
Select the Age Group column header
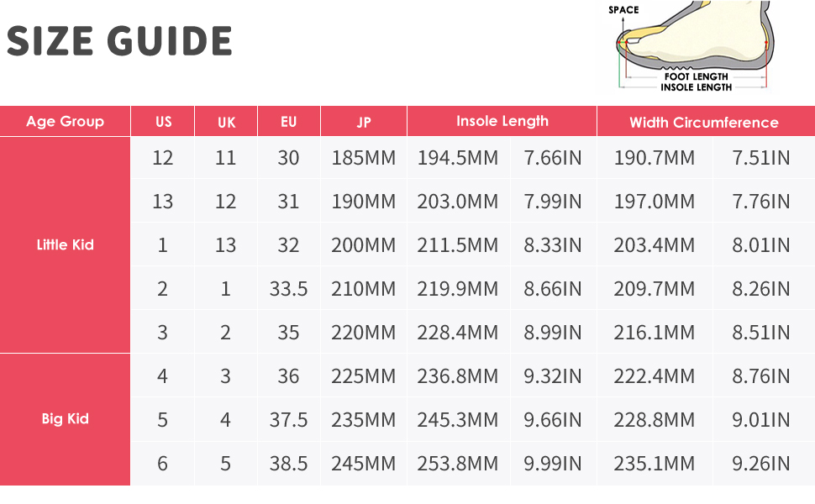[65, 122]
